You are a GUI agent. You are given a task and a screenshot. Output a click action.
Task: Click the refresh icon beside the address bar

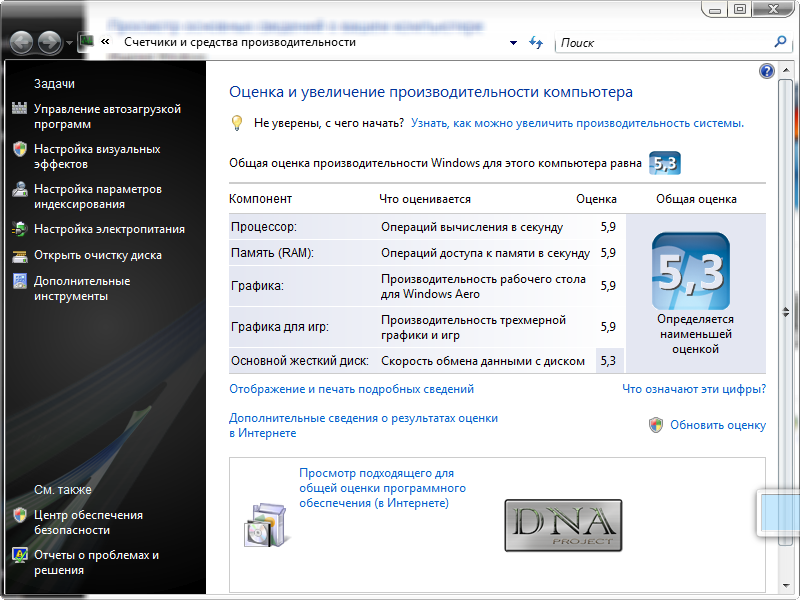coord(536,43)
